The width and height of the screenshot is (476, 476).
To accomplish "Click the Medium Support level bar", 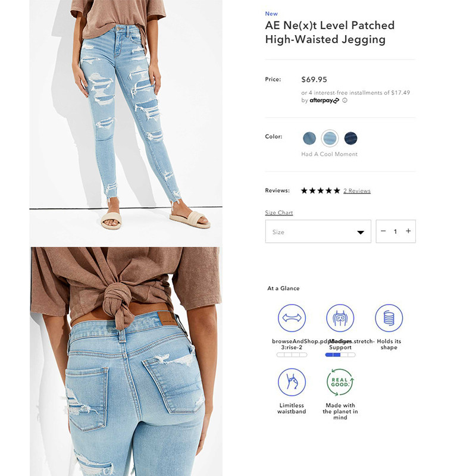I will [340, 355].
